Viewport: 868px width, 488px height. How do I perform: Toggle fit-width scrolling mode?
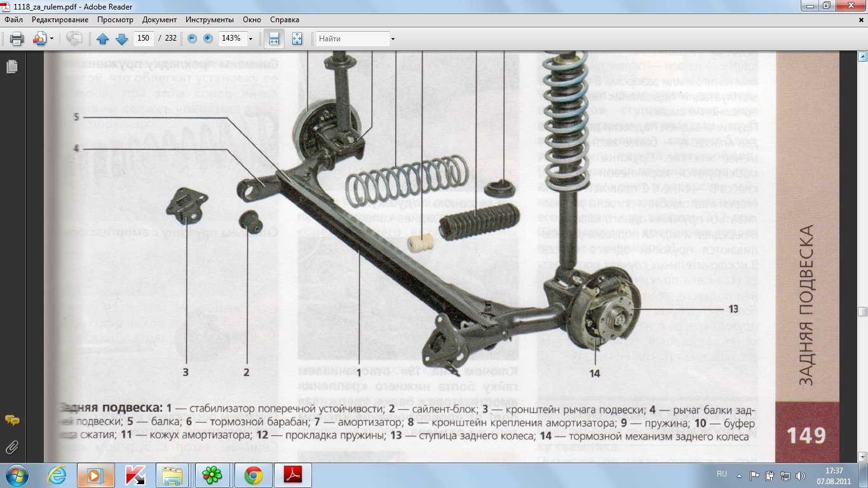[274, 39]
